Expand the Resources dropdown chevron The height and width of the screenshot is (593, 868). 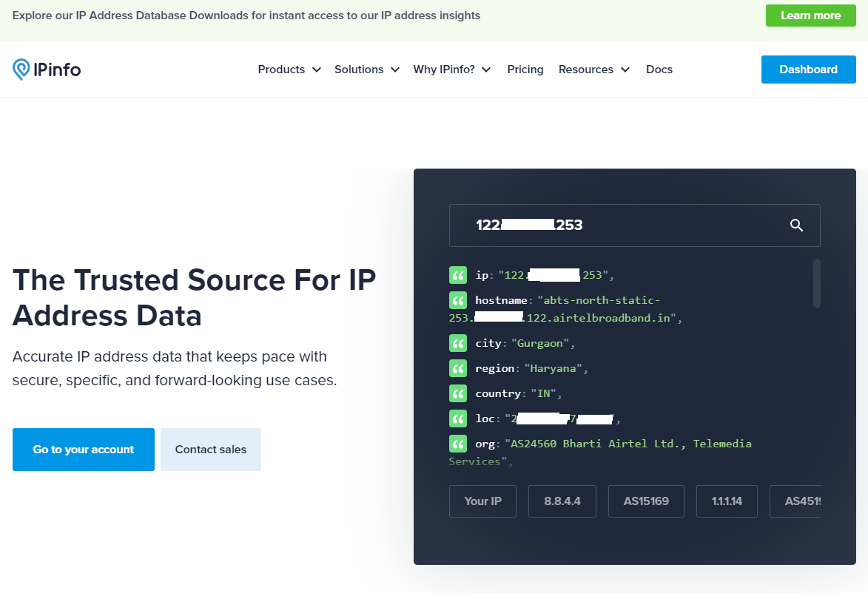click(x=625, y=70)
